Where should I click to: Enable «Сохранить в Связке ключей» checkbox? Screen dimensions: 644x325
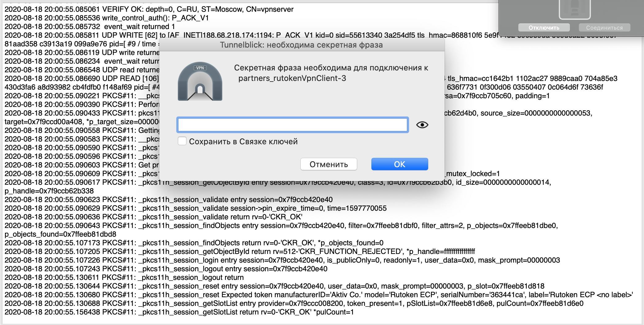(182, 141)
